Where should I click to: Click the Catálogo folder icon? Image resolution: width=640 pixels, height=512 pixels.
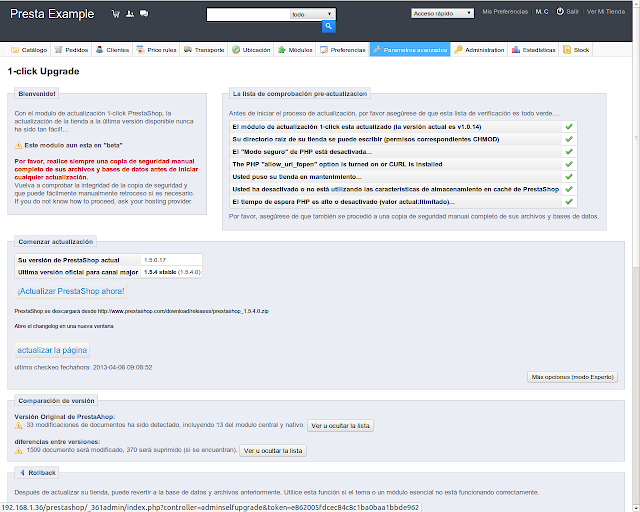(15, 50)
